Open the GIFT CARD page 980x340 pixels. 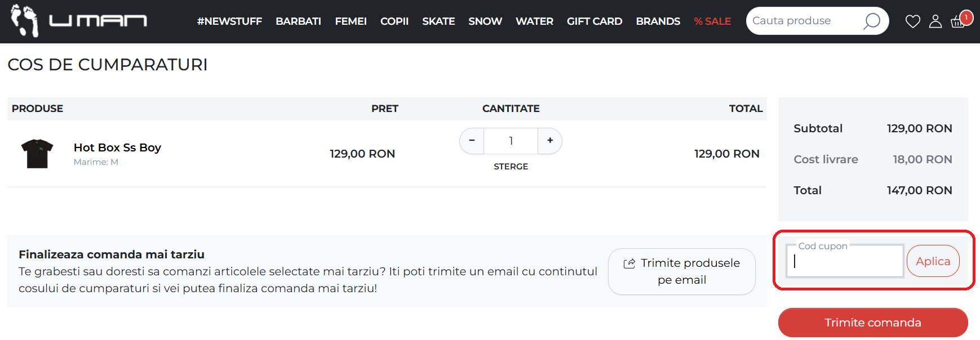(595, 21)
